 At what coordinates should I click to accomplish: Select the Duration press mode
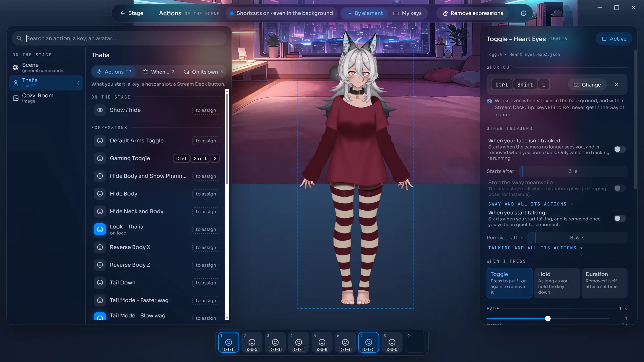(x=604, y=283)
